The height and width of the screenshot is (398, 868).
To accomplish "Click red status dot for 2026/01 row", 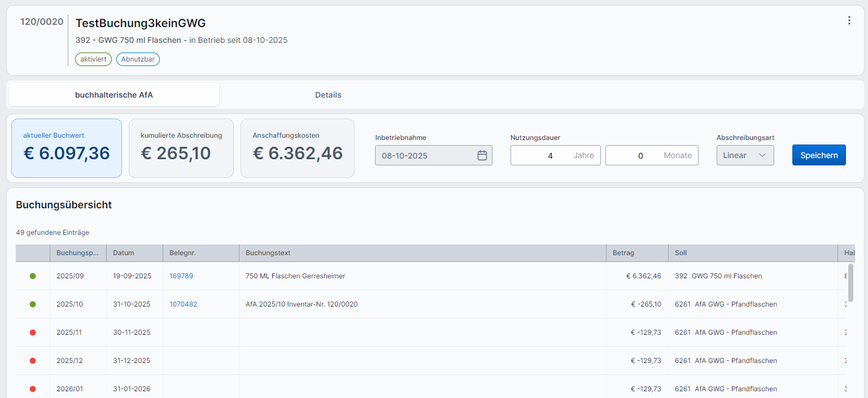I will pyautogui.click(x=33, y=389).
